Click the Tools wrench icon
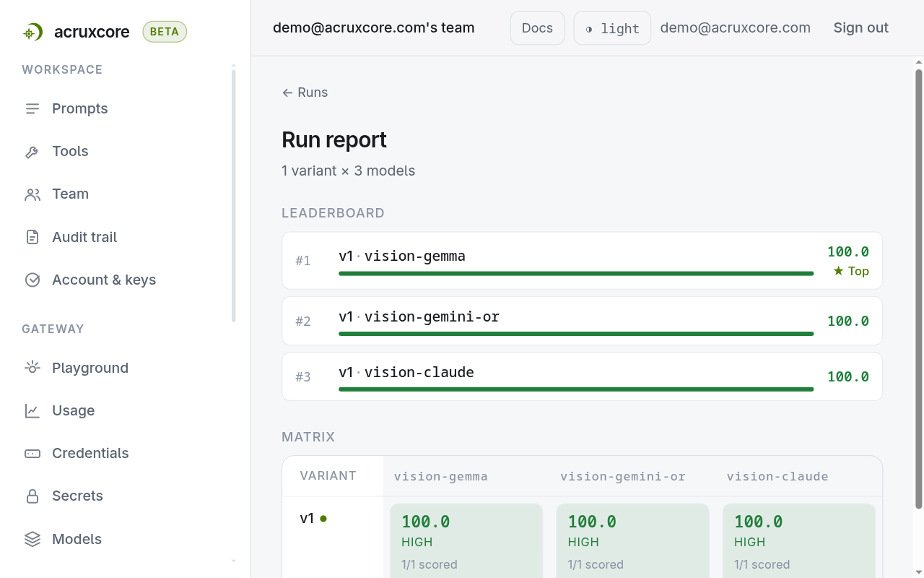 pos(32,152)
